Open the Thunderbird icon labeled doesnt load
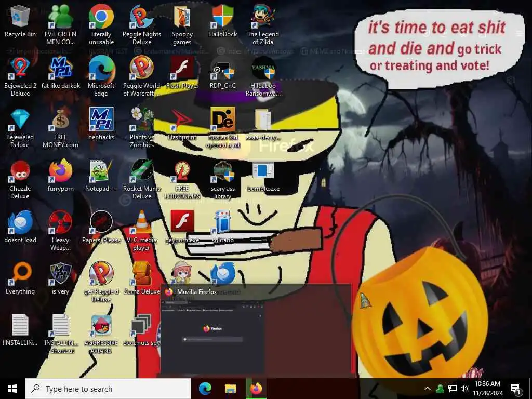 (20, 228)
